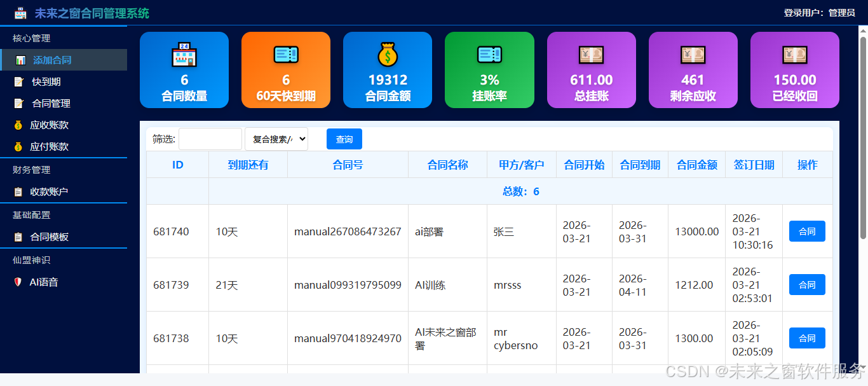Click the 筛选 text input field
Screen dimensions: 868x386
pyautogui.click(x=210, y=139)
